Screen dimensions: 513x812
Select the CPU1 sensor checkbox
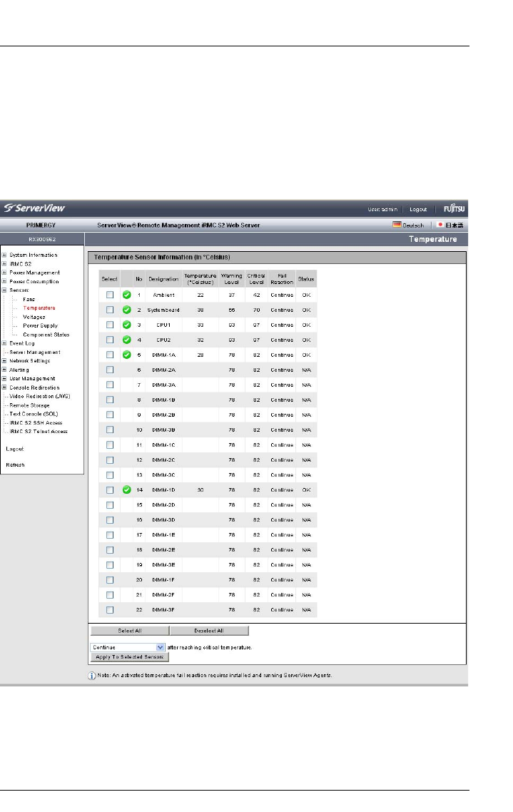pos(110,325)
